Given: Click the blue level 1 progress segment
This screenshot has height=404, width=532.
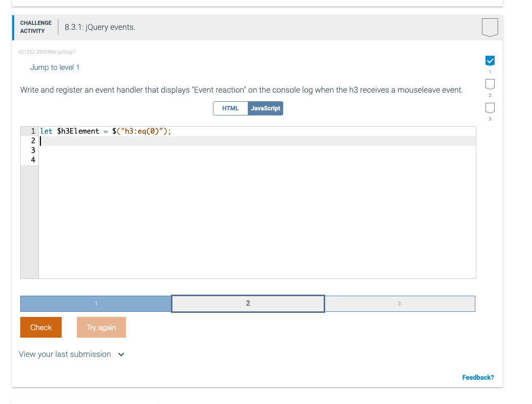Looking at the screenshot, I should point(96,303).
